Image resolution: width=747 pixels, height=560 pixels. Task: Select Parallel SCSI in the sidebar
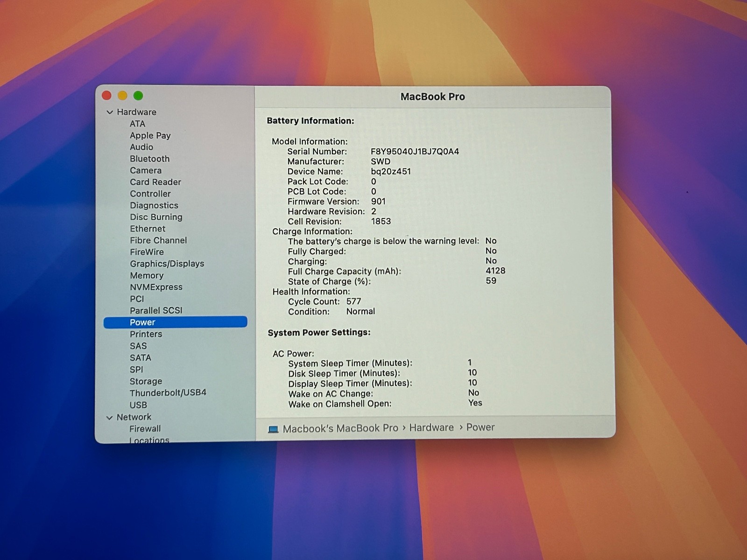(x=156, y=310)
